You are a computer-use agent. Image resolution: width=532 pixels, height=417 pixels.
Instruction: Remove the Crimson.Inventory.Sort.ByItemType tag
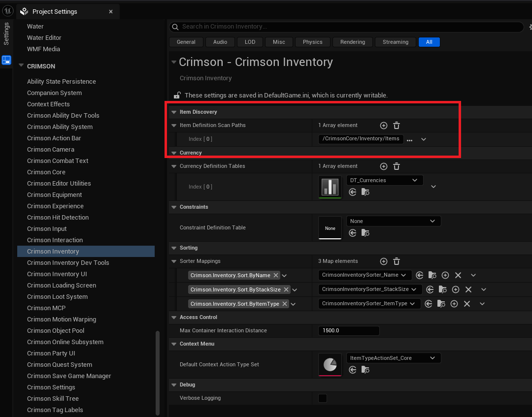coord(285,304)
